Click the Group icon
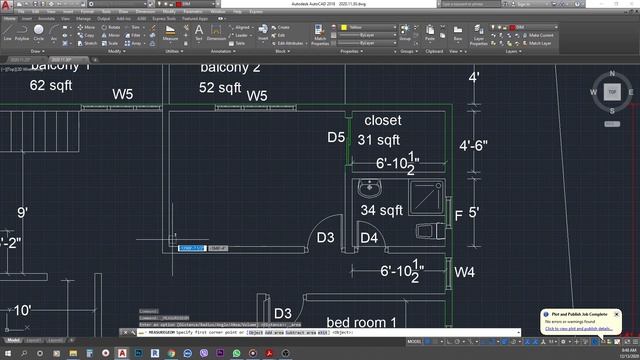The image size is (640, 360). click(x=405, y=33)
